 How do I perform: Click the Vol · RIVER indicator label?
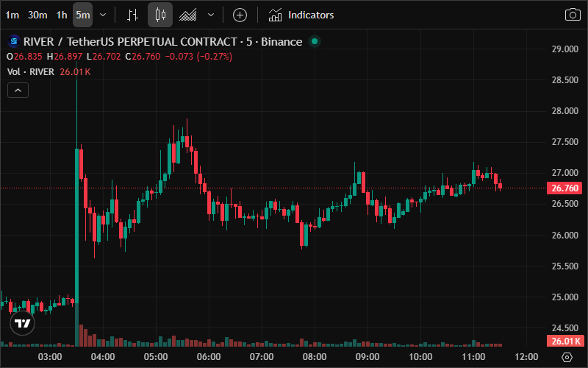pyautogui.click(x=30, y=71)
